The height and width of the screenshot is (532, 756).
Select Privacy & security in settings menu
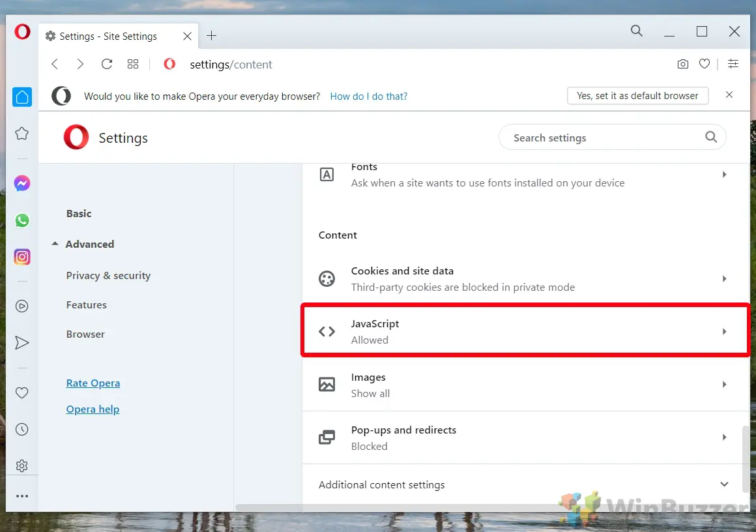coord(108,275)
